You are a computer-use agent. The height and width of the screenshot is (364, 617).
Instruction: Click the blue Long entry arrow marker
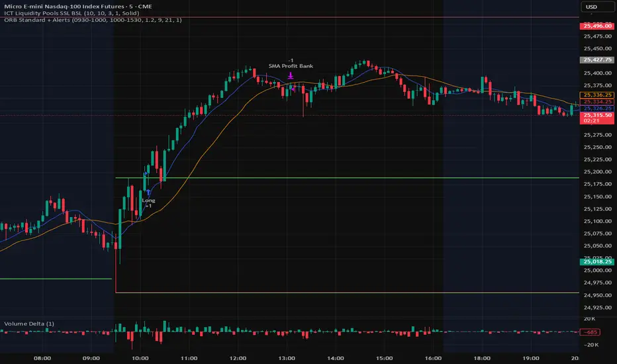click(x=148, y=192)
